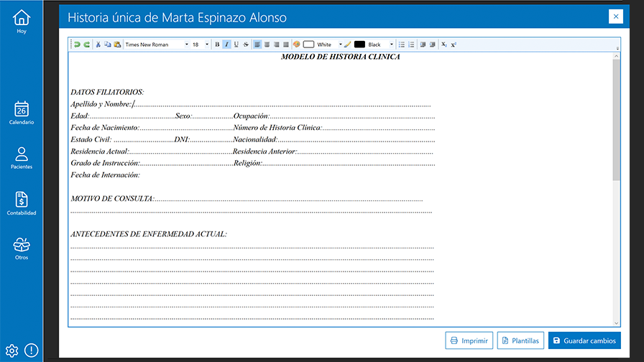Open the Black text color dropdown
Viewport: 644px width, 362px height.
[391, 45]
